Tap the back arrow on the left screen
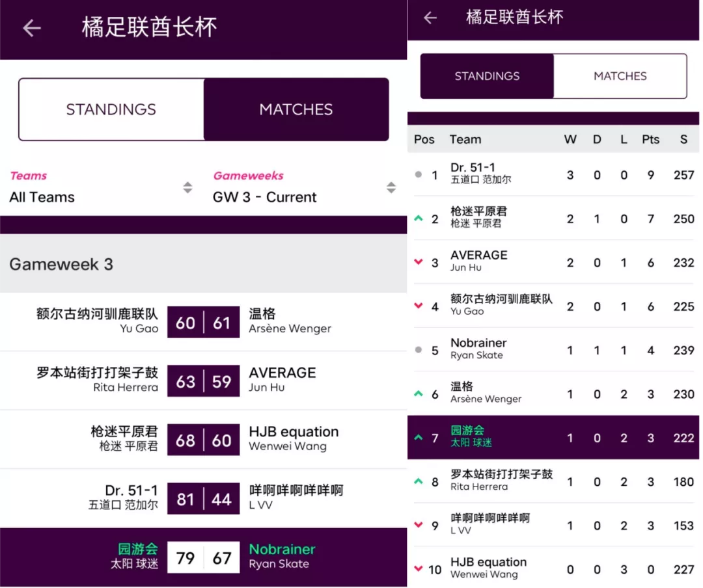Viewport: 703px width, 588px height. click(x=32, y=28)
